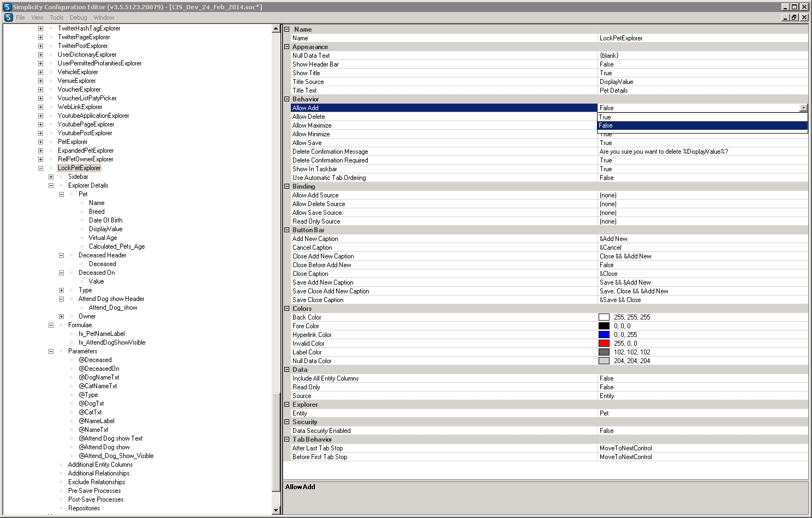The width and height of the screenshot is (812, 518).
Task: Select the Pre-Save Processes tree item
Action: pos(94,491)
